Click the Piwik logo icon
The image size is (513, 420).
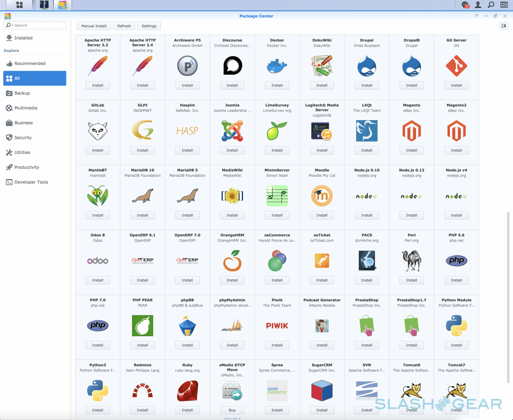point(277,326)
